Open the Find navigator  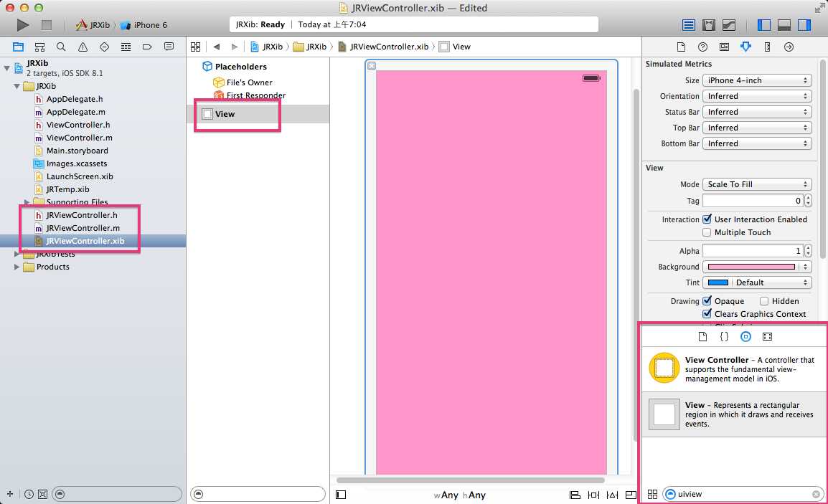[61, 47]
